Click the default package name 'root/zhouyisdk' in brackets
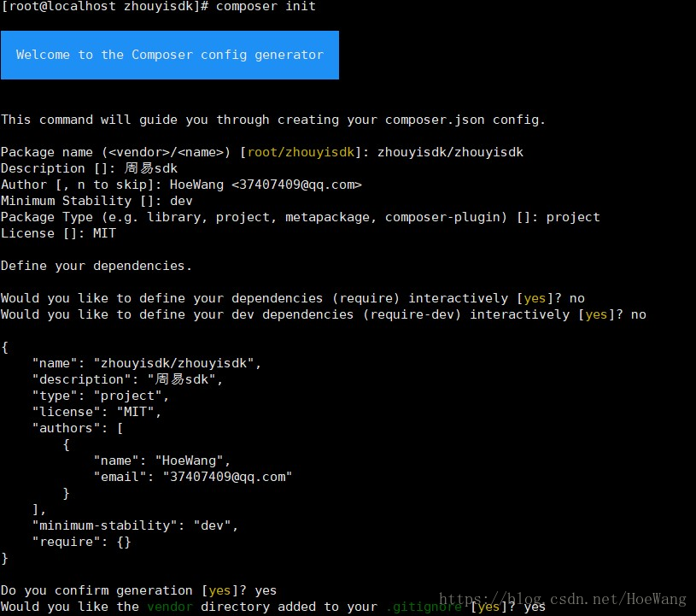696x616 pixels. coord(301,152)
